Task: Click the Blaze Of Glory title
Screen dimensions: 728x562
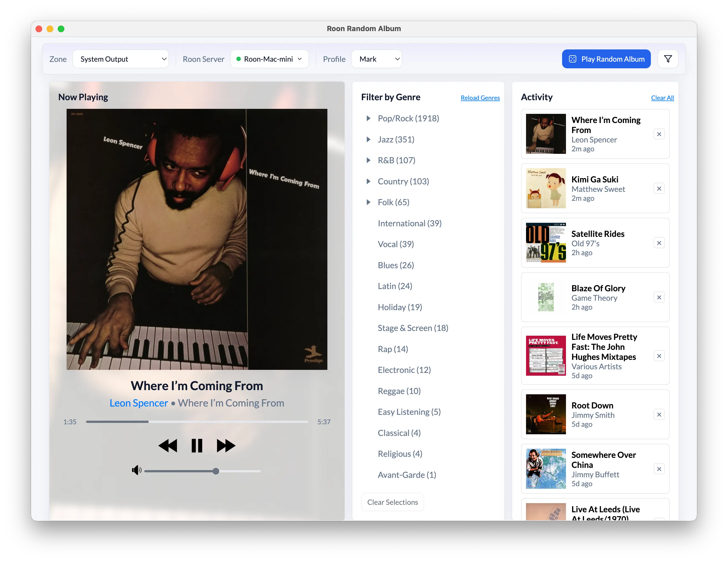Action: (x=598, y=288)
